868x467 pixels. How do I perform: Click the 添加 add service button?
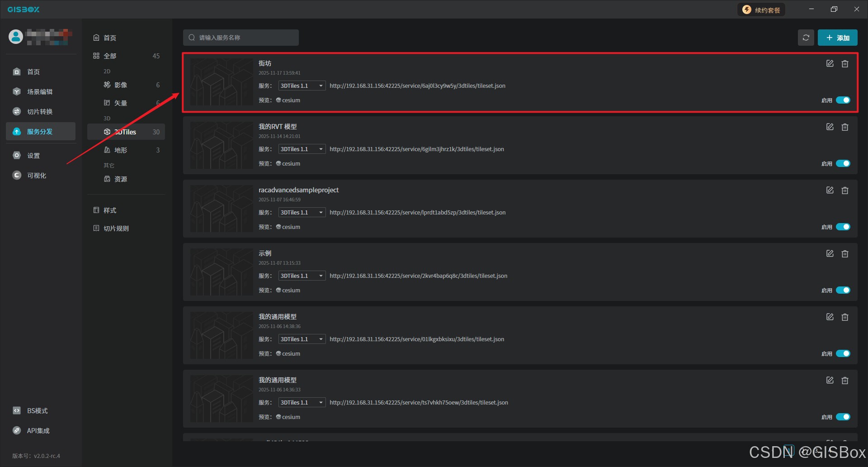[837, 38]
